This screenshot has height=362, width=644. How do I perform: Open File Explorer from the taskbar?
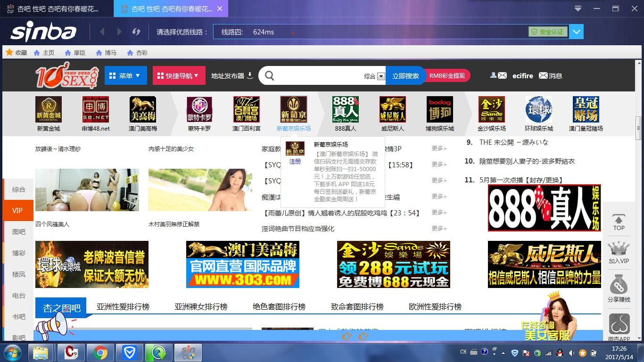pos(41,353)
